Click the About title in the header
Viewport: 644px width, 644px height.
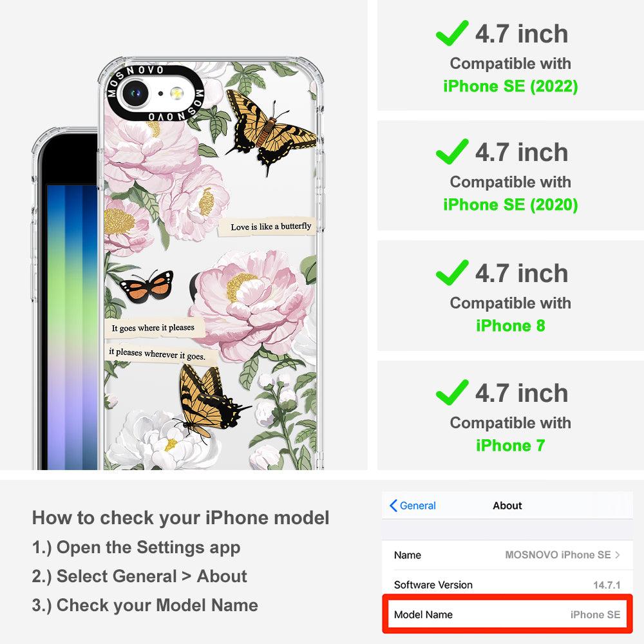(507, 506)
